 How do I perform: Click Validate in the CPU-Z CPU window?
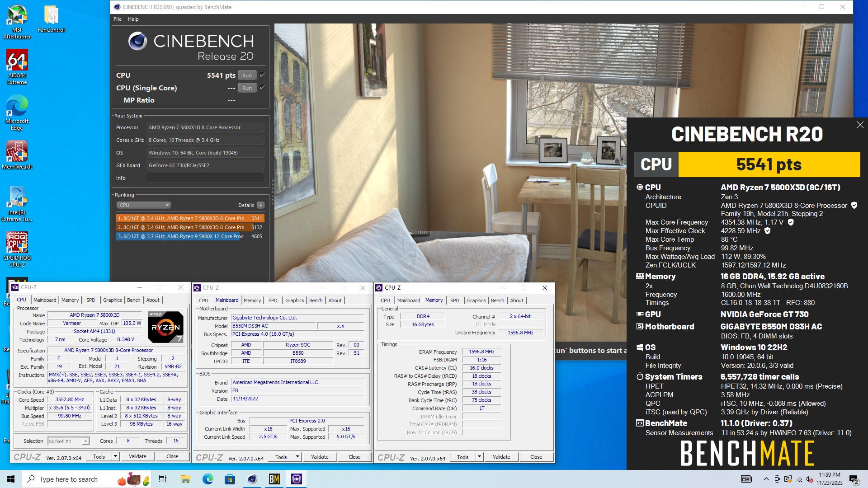[137, 457]
